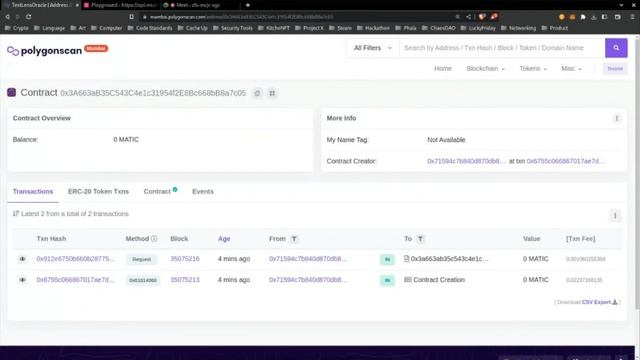
Task: Open From address in Contract Creation row
Action: 308,280
